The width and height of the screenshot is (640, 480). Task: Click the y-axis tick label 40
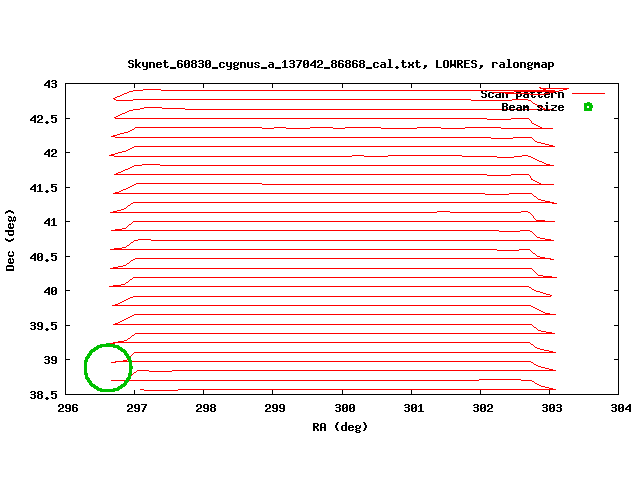click(x=51, y=291)
